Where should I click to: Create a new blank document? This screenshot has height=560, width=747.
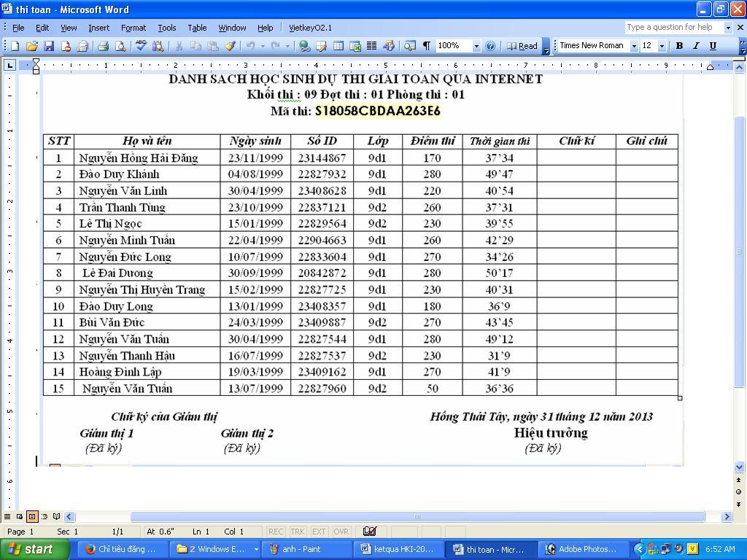point(15,46)
